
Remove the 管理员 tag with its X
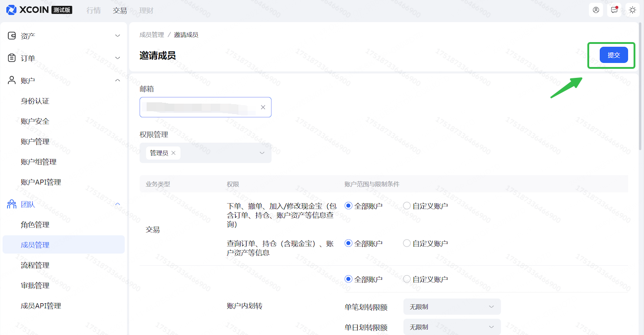click(x=174, y=153)
